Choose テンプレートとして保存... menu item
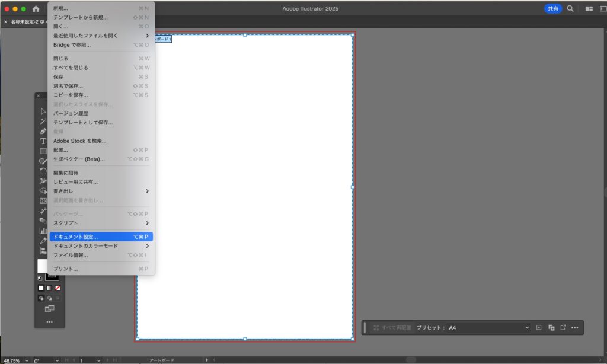This screenshot has height=364, width=607. tap(101, 122)
